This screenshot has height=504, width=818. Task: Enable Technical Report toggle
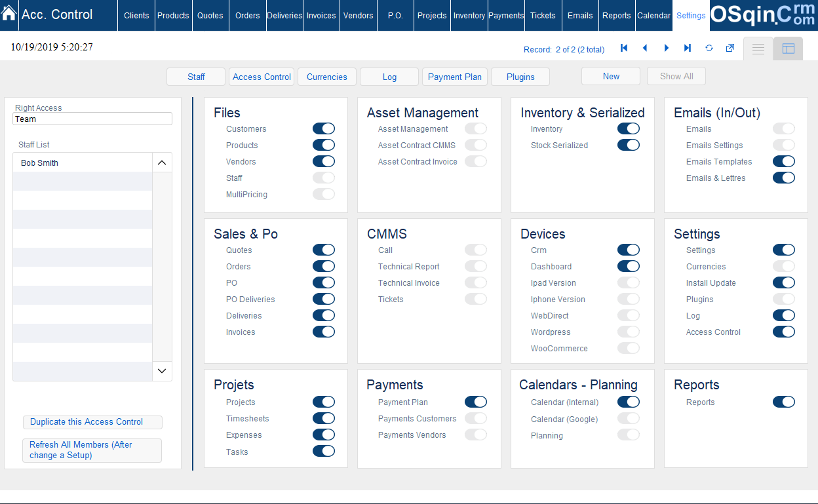point(476,267)
